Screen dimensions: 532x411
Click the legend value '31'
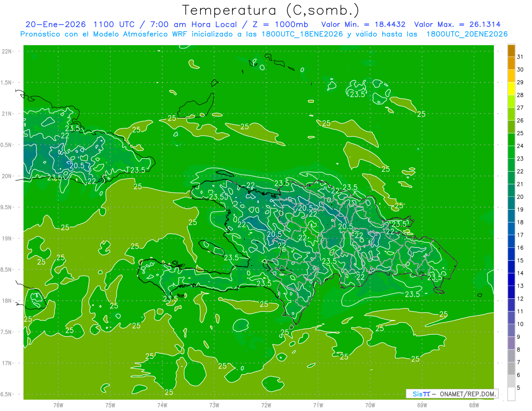pos(520,57)
